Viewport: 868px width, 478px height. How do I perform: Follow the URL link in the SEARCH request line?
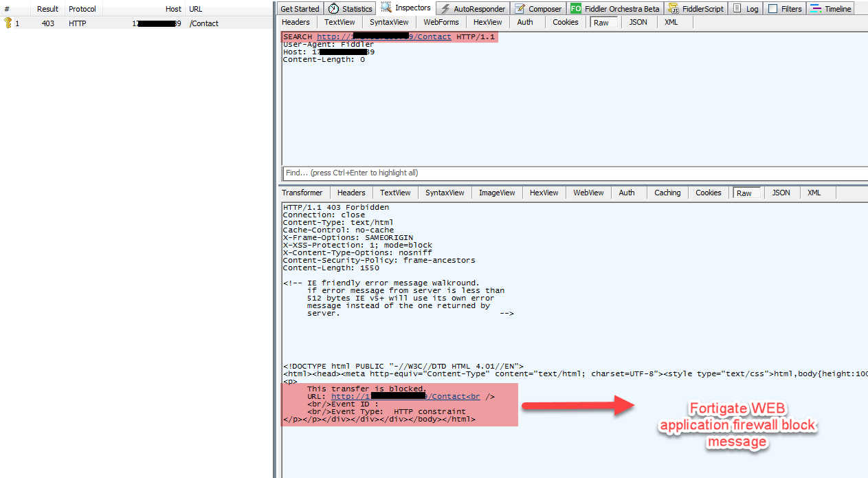click(x=383, y=36)
